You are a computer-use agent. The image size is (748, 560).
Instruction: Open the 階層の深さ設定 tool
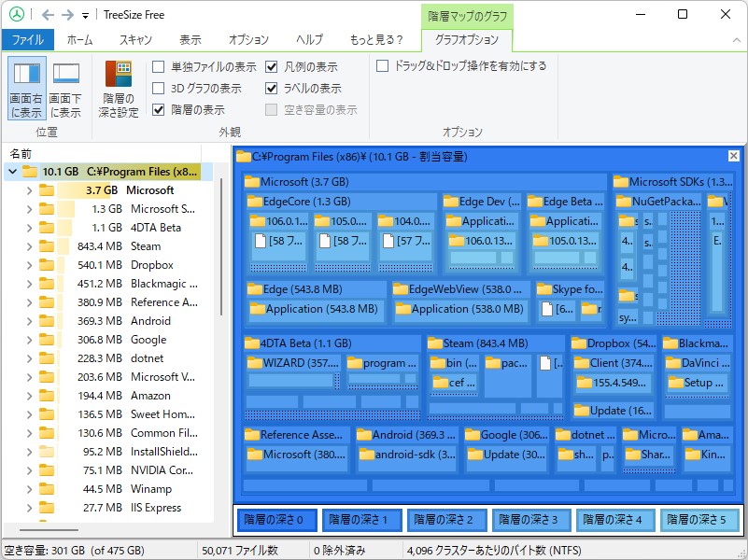click(118, 84)
